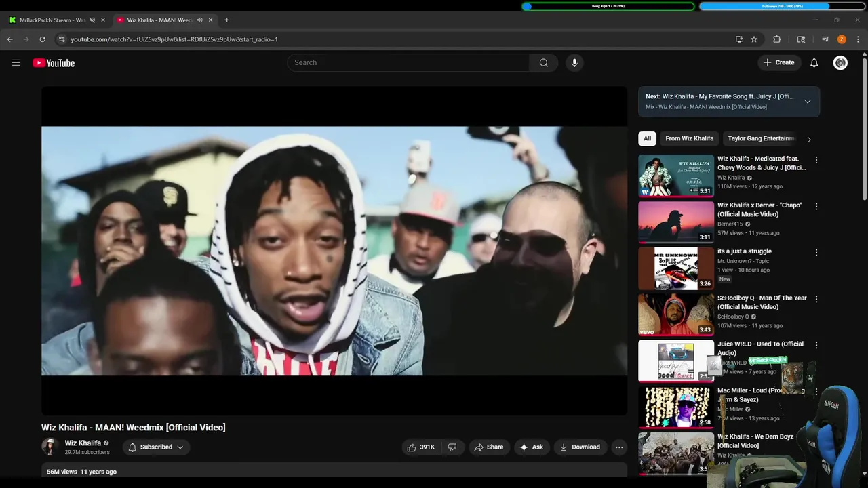This screenshot has width=868, height=488.
Task: Download the video
Action: [x=580, y=447]
